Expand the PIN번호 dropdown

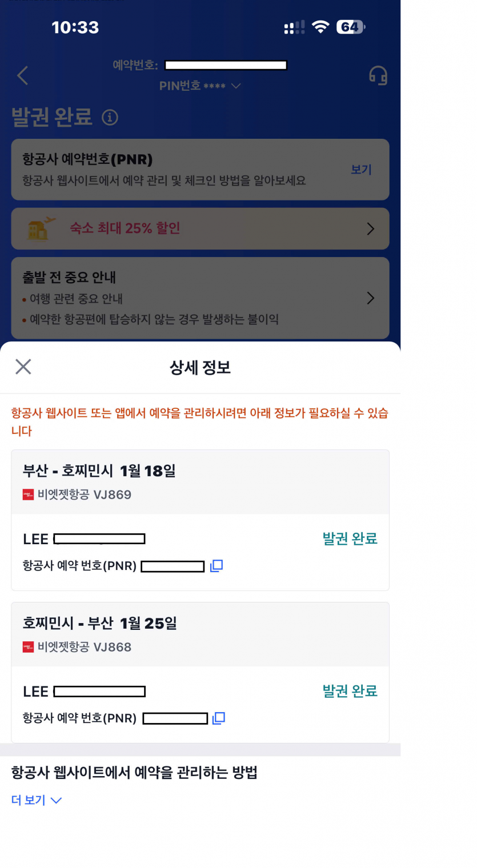coord(235,86)
